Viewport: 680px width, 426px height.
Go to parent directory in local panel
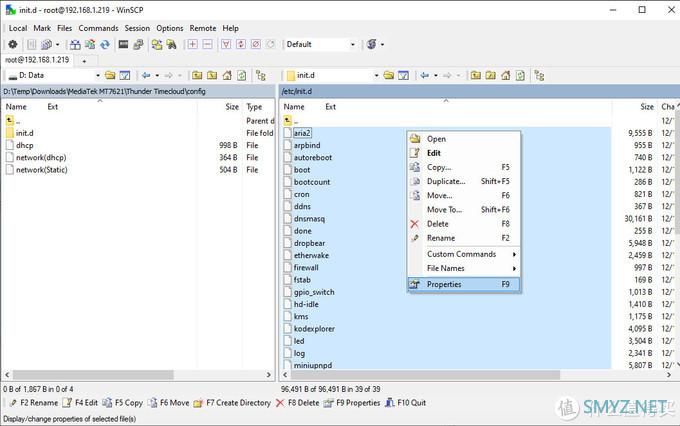coord(197,75)
